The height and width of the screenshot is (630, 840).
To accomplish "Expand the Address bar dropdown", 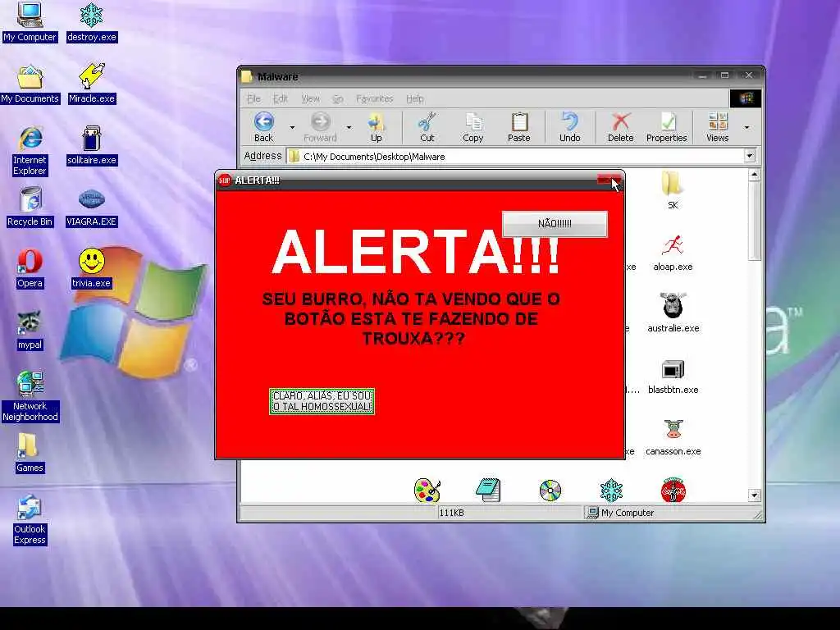I will pyautogui.click(x=750, y=156).
